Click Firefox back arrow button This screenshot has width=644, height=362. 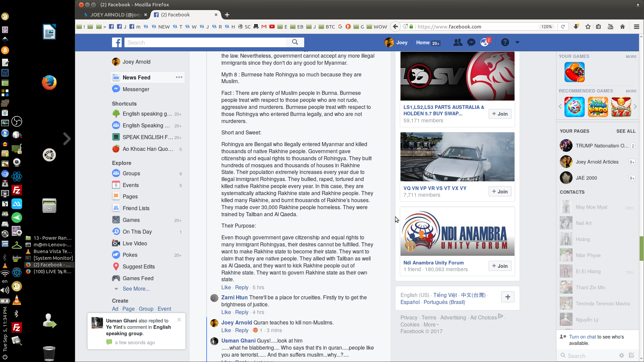click(x=395, y=27)
